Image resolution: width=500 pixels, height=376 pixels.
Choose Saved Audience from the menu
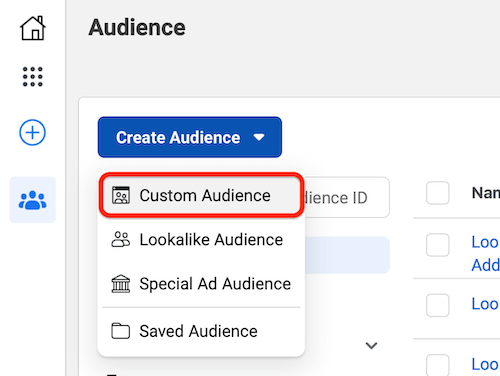(201, 331)
